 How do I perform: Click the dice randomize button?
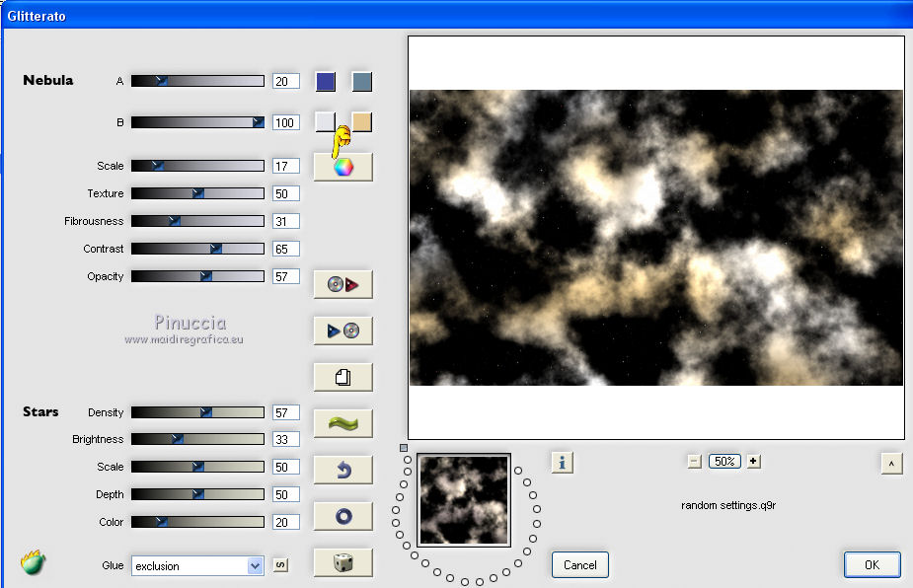click(342, 562)
